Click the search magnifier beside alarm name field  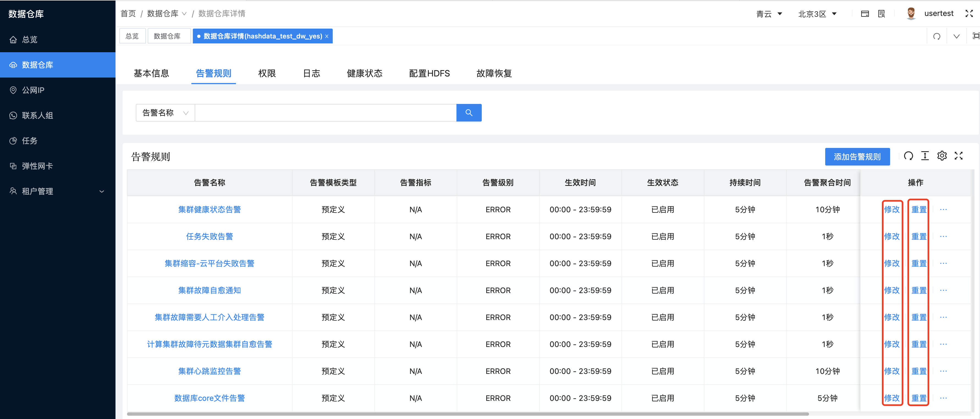pos(469,112)
